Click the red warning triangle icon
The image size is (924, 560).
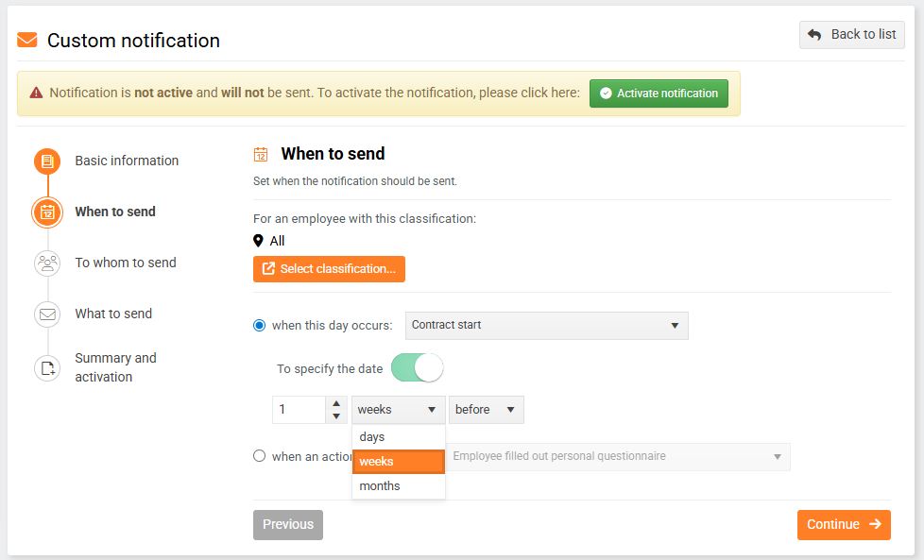(36, 93)
